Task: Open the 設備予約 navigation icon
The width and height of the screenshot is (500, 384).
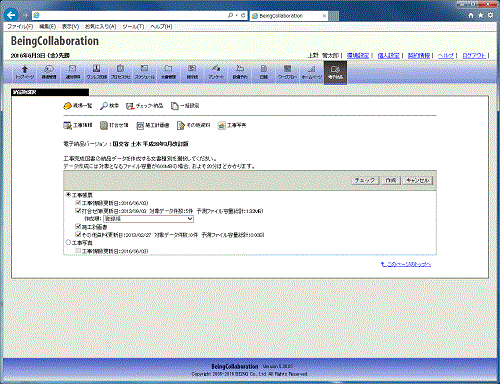Action: click(240, 72)
